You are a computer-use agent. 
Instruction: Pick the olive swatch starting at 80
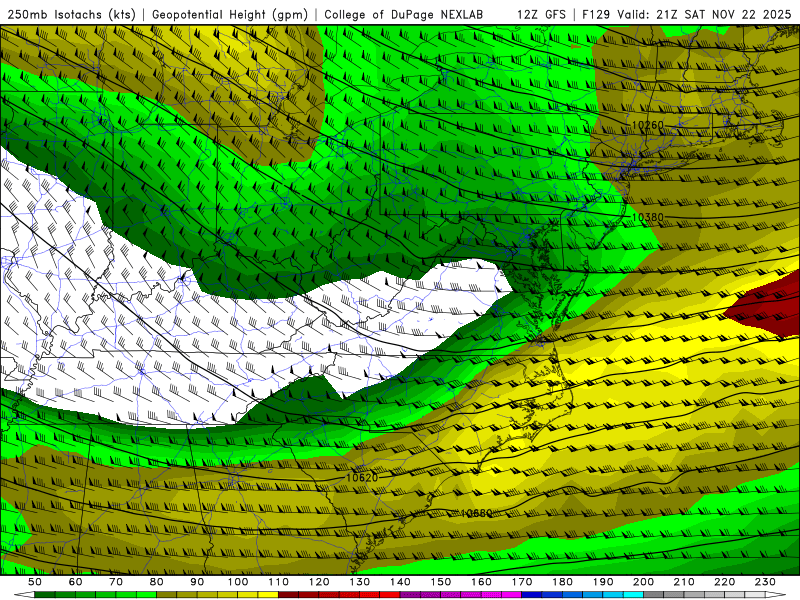(x=167, y=595)
